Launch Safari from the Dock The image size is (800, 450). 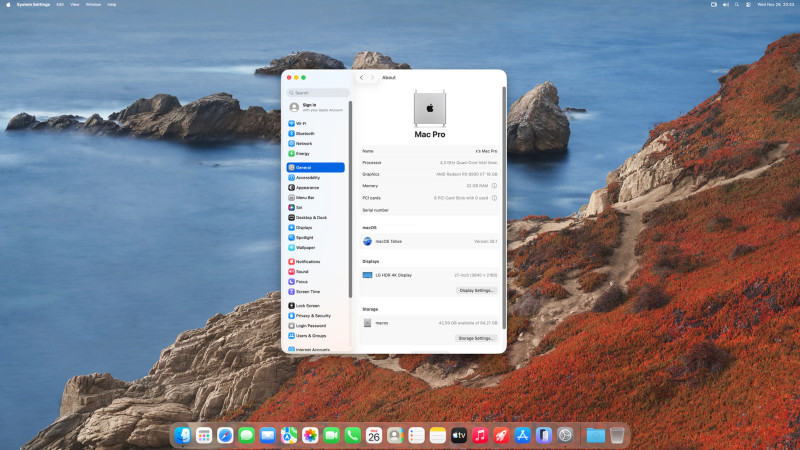point(225,435)
